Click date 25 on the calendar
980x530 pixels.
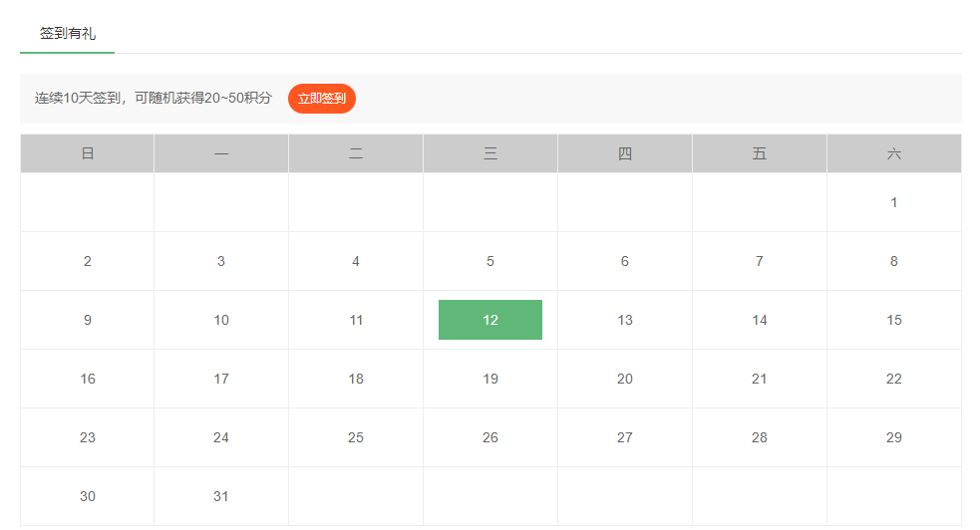coord(356,437)
